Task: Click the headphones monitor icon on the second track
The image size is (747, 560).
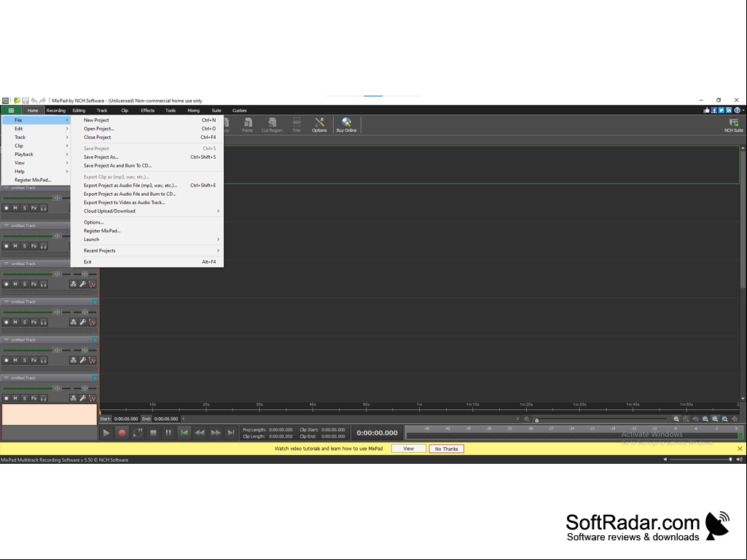Action: coord(43,246)
